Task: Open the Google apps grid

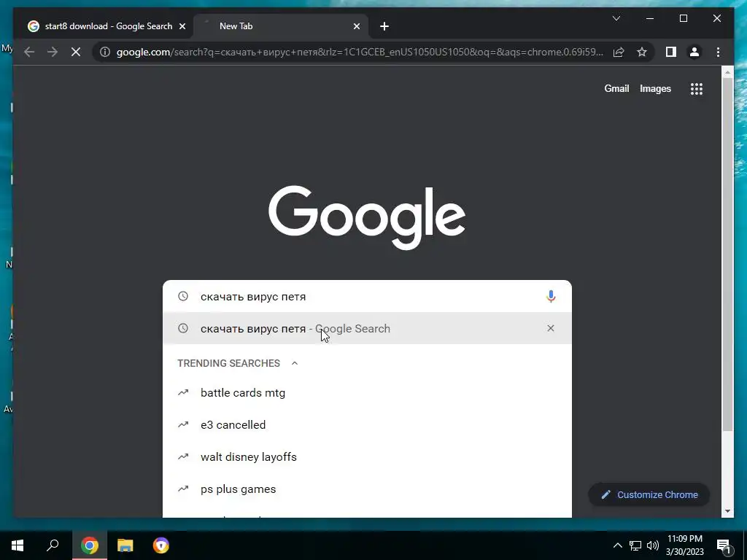Action: click(x=697, y=88)
